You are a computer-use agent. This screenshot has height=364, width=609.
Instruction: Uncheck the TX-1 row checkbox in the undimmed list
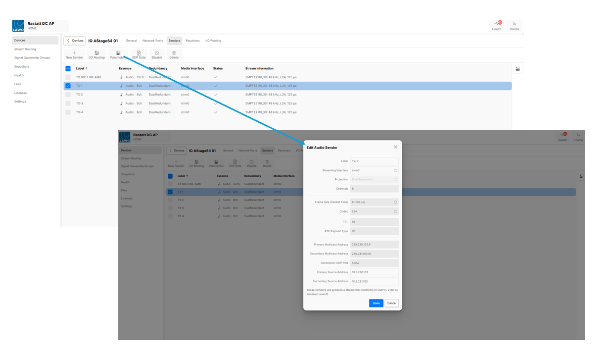tap(68, 86)
